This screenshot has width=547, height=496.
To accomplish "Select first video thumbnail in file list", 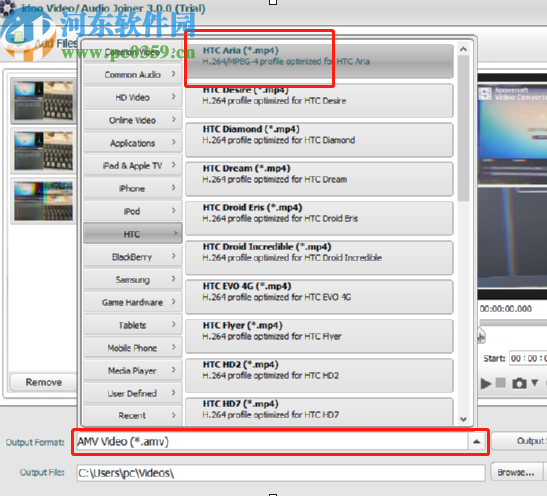I will 44,101.
